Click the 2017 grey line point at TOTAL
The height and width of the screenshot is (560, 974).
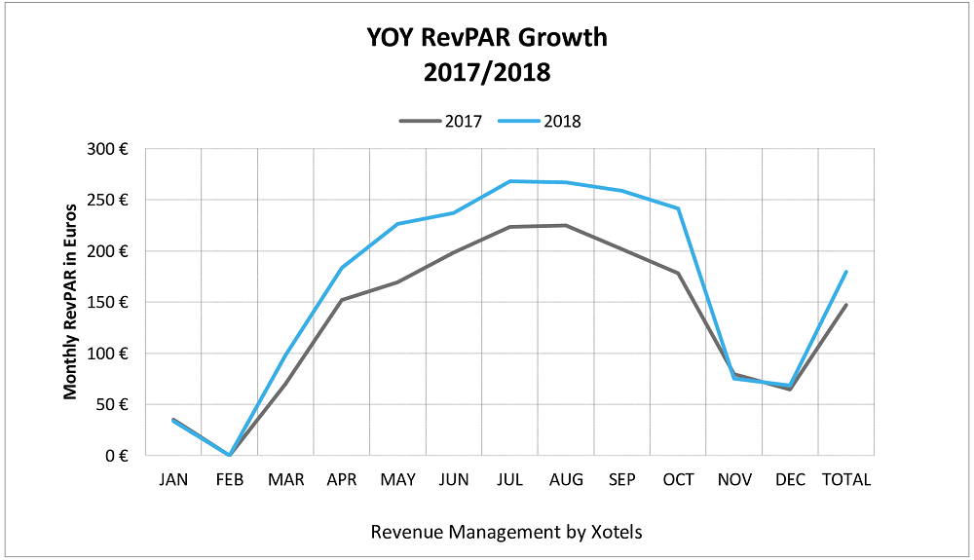tap(846, 305)
